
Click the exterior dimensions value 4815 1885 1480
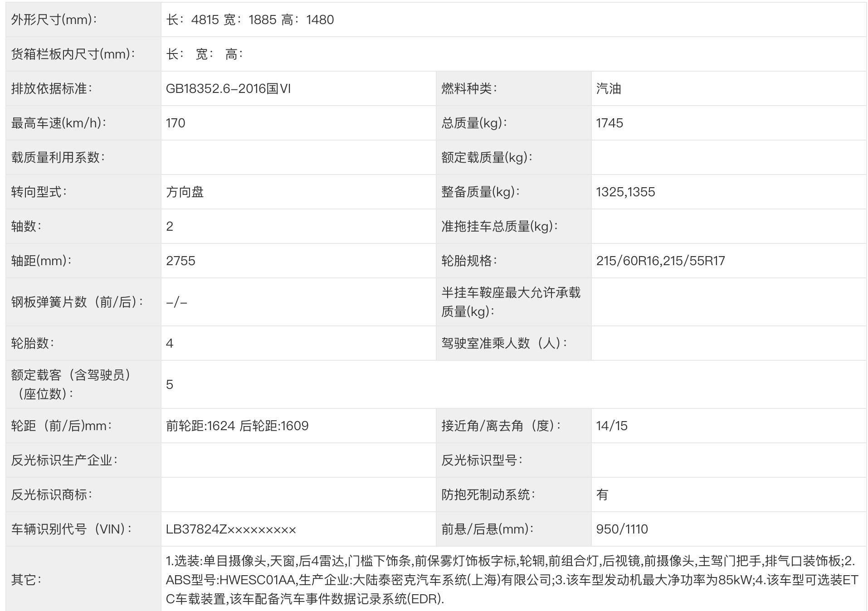tap(250, 20)
